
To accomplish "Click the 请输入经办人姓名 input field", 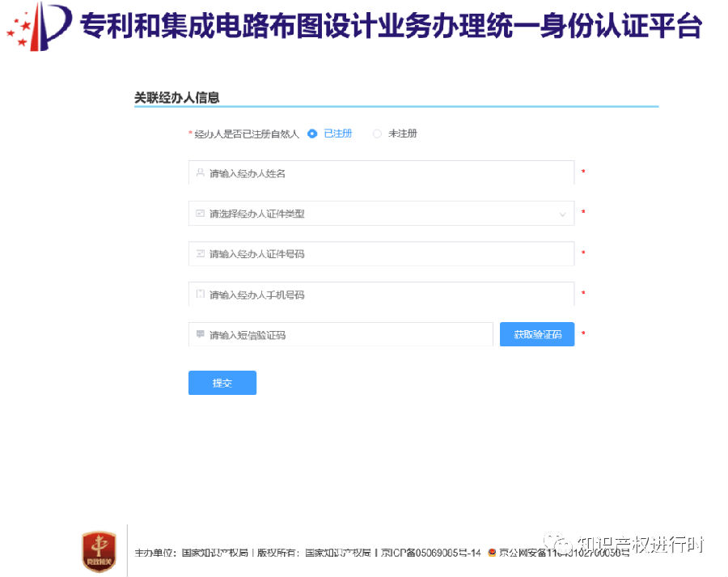I will coord(381,173).
